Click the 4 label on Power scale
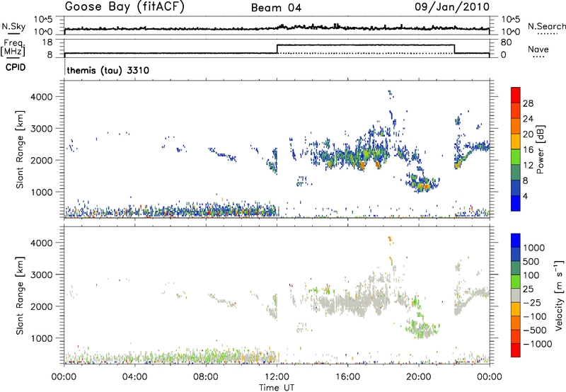 tap(526, 196)
